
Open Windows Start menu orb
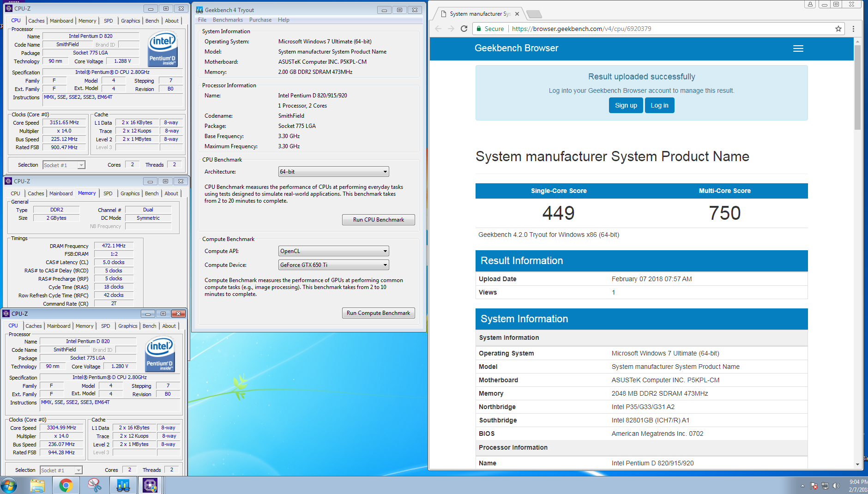[9, 485]
